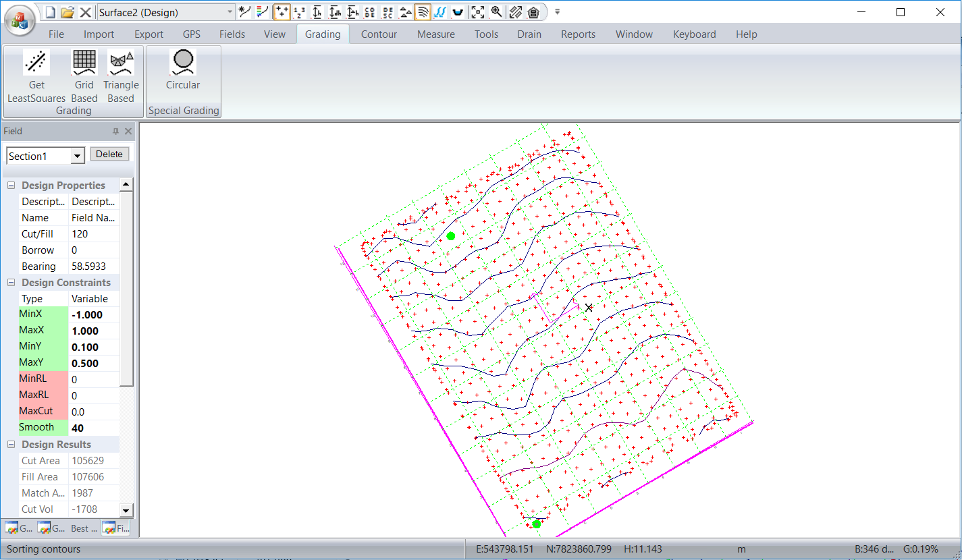Open the Section1 dropdown list
This screenshot has height=560, width=962.
pos(77,157)
